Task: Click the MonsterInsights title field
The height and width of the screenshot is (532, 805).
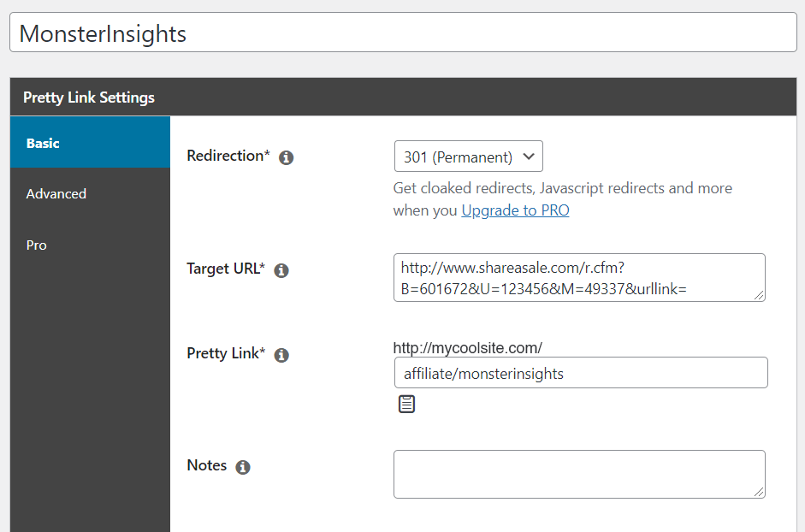Action: (402, 33)
